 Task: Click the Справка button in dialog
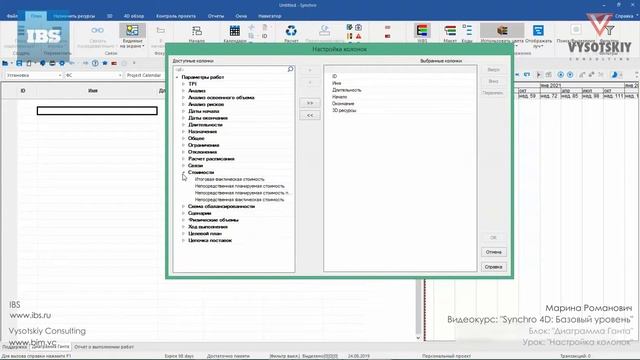tap(493, 267)
